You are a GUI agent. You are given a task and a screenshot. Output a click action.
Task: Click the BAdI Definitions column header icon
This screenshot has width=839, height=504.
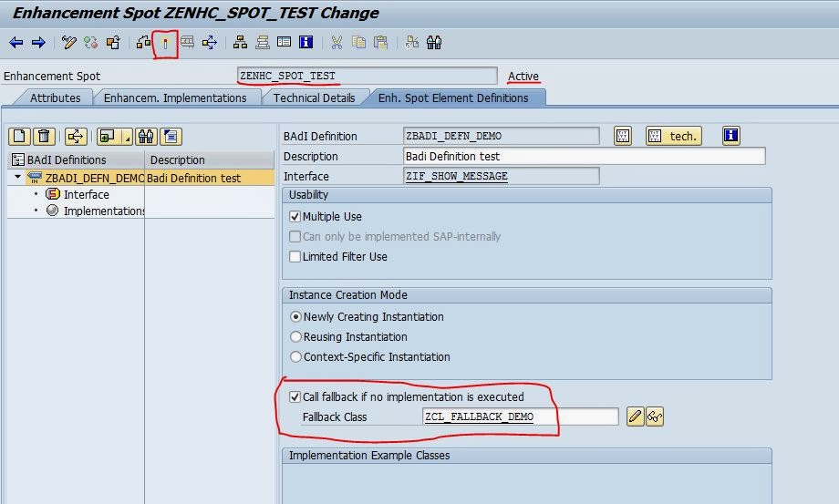click(17, 159)
